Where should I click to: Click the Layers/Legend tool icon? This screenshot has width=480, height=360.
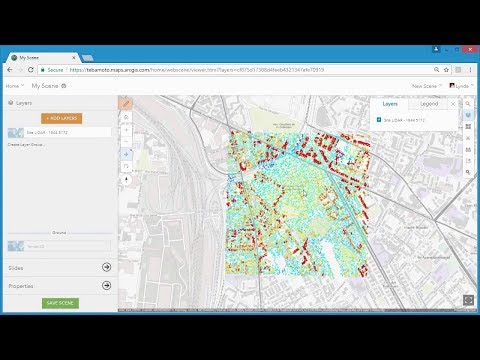click(x=468, y=115)
